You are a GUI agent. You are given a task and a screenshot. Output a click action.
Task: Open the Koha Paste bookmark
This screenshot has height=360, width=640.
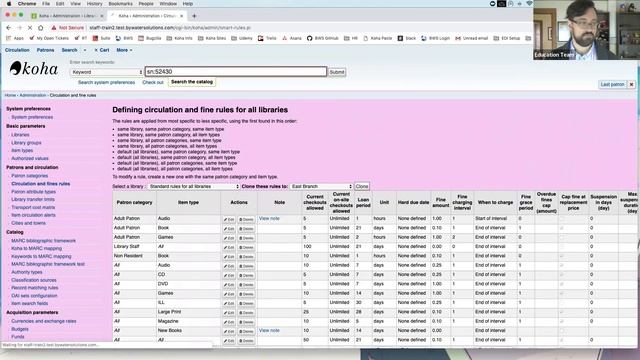pyautogui.click(x=378, y=38)
